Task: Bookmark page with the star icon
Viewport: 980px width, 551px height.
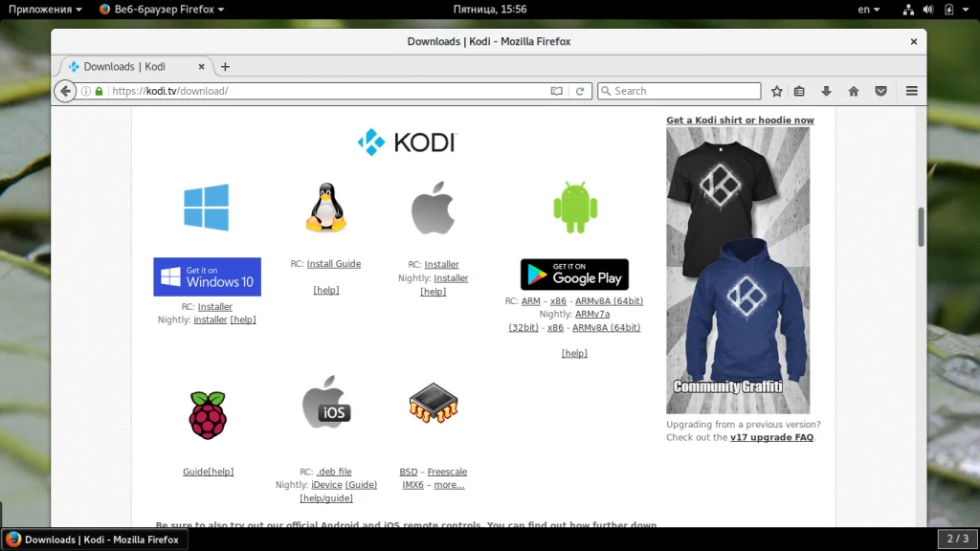Action: click(x=776, y=91)
